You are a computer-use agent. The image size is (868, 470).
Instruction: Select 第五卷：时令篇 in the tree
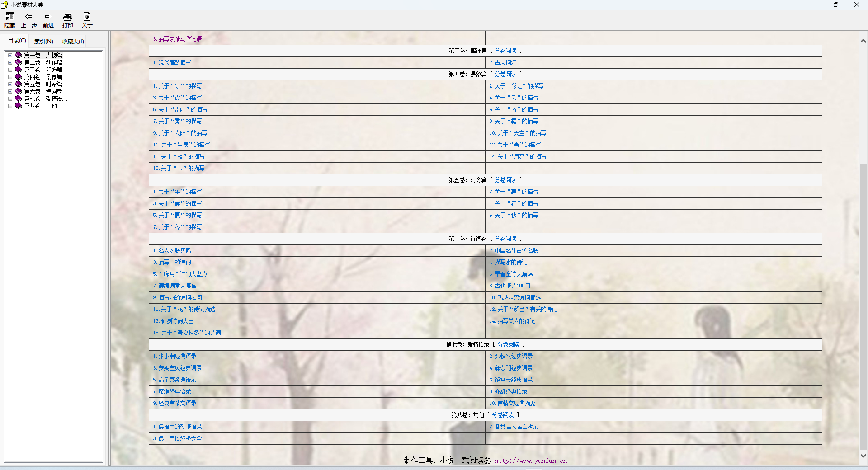(x=43, y=84)
